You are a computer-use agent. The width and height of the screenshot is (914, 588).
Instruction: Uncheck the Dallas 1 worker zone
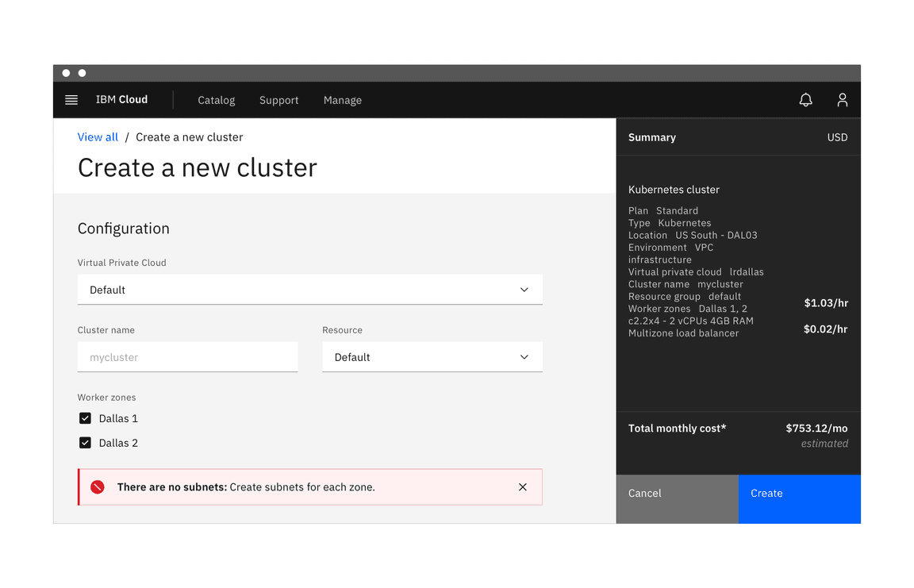tap(86, 418)
